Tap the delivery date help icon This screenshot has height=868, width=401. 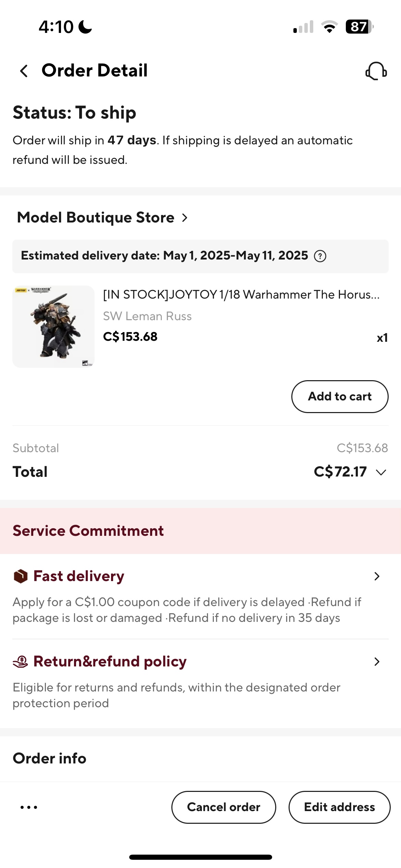(x=320, y=256)
